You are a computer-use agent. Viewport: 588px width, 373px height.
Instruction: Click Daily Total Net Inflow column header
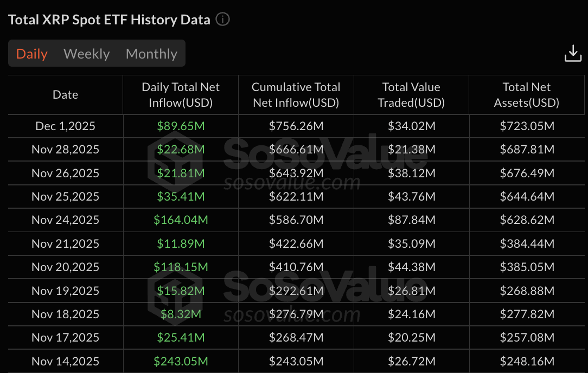[x=181, y=94]
